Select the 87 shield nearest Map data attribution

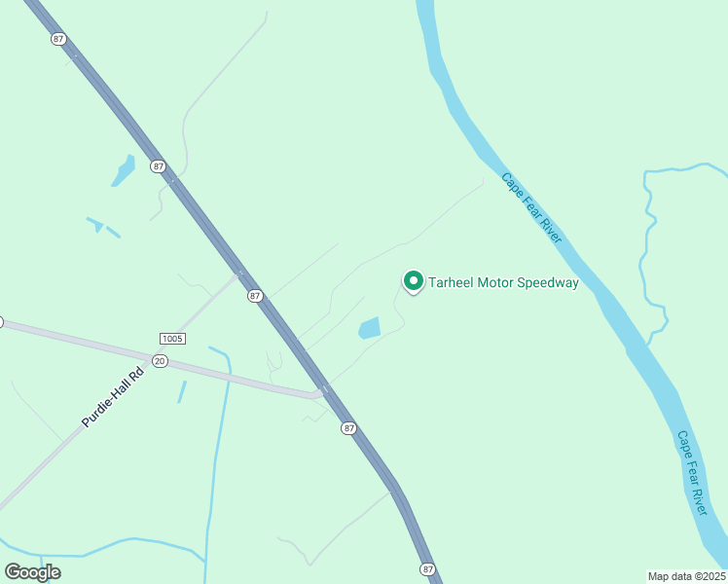pyautogui.click(x=427, y=568)
